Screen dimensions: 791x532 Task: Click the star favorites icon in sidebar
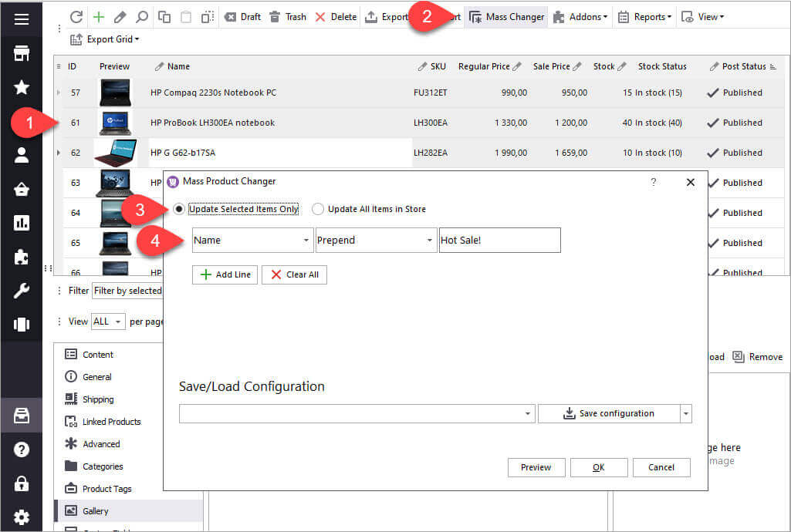point(22,87)
